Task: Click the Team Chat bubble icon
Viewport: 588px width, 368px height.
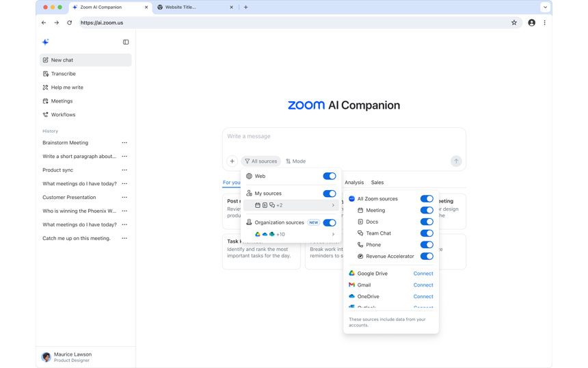Action: [x=360, y=233]
